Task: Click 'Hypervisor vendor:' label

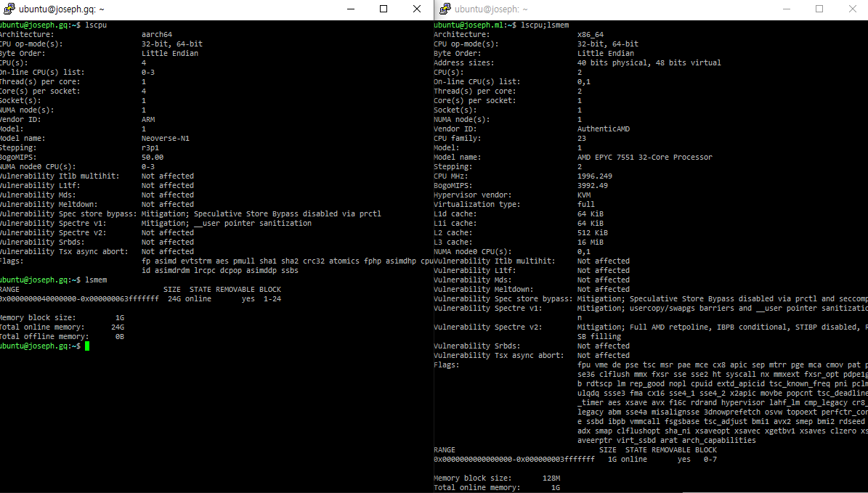Action: coord(473,195)
